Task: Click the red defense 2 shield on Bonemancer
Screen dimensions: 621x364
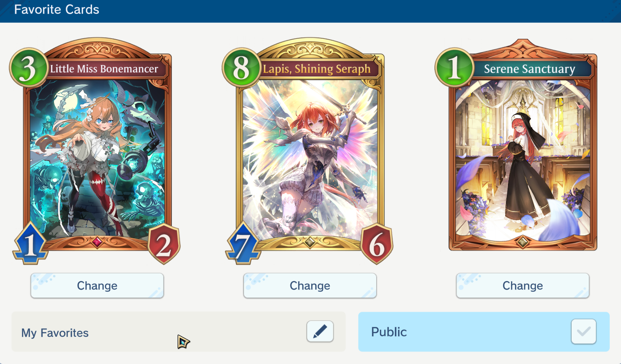Action: 164,244
